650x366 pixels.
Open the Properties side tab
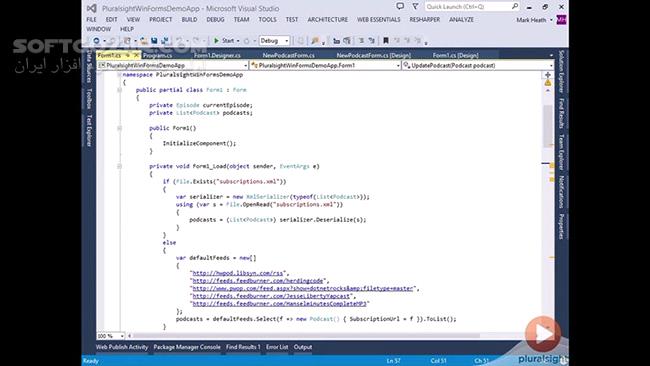[561, 226]
